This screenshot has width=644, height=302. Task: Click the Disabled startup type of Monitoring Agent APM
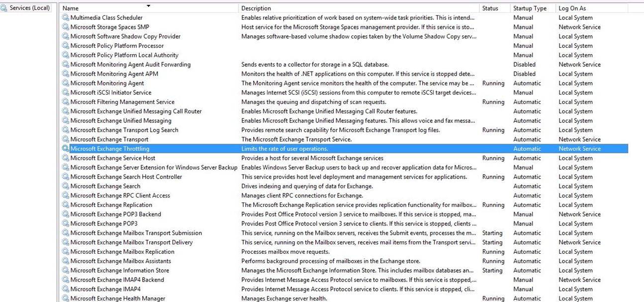point(524,74)
